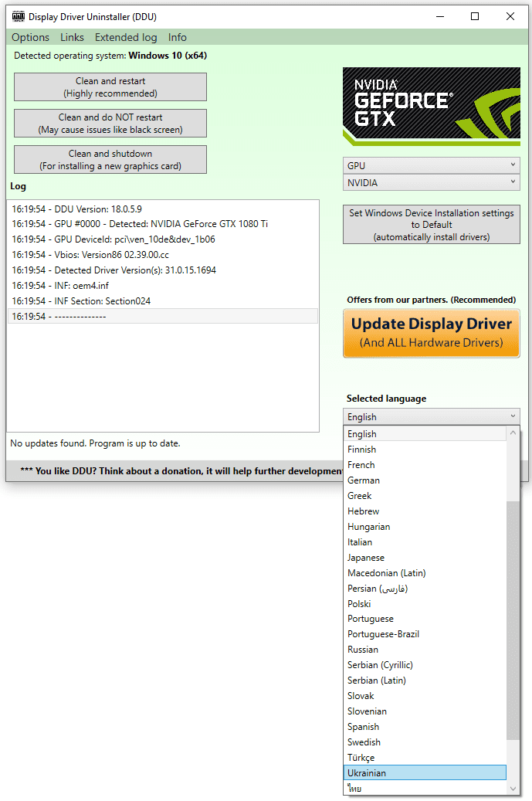Select Persian in language list
The width and height of the screenshot is (532, 801).
click(x=425, y=588)
